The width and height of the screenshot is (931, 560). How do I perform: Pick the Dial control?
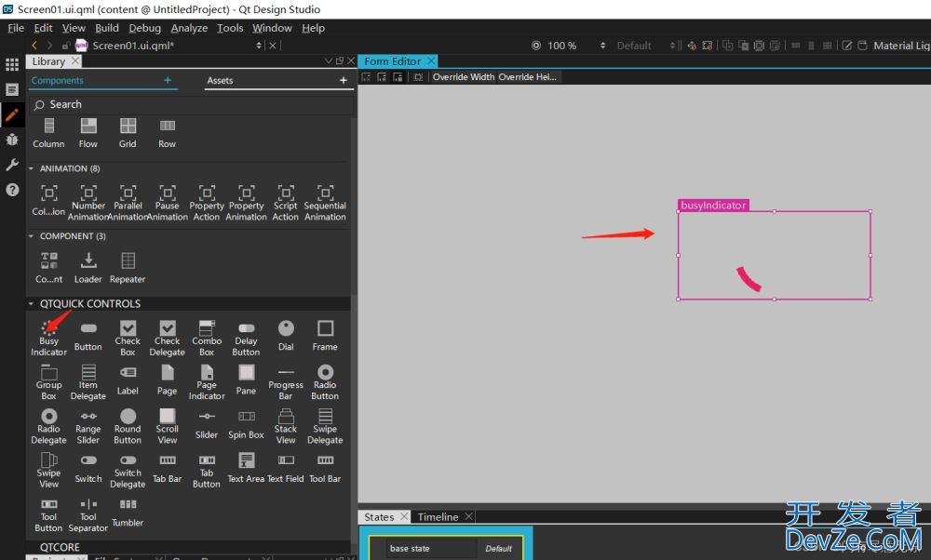click(286, 337)
